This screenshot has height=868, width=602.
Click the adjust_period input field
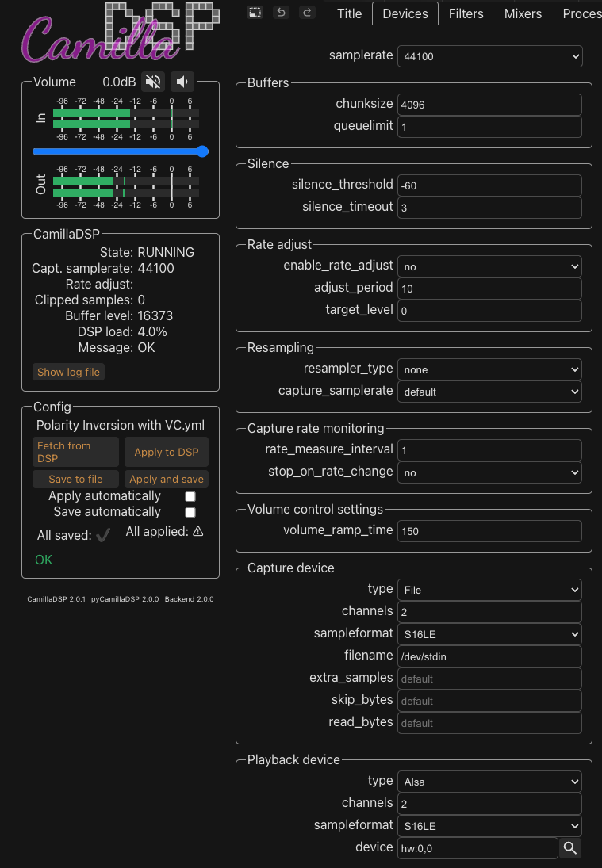point(489,288)
